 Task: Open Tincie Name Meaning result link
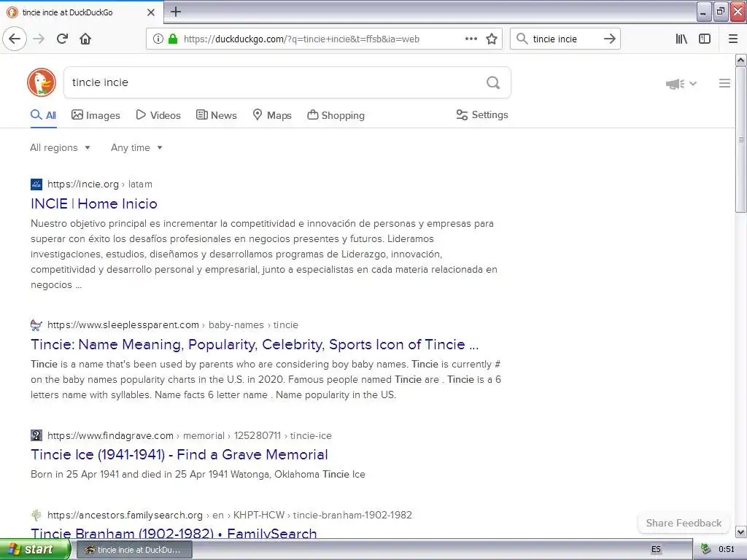(x=255, y=344)
